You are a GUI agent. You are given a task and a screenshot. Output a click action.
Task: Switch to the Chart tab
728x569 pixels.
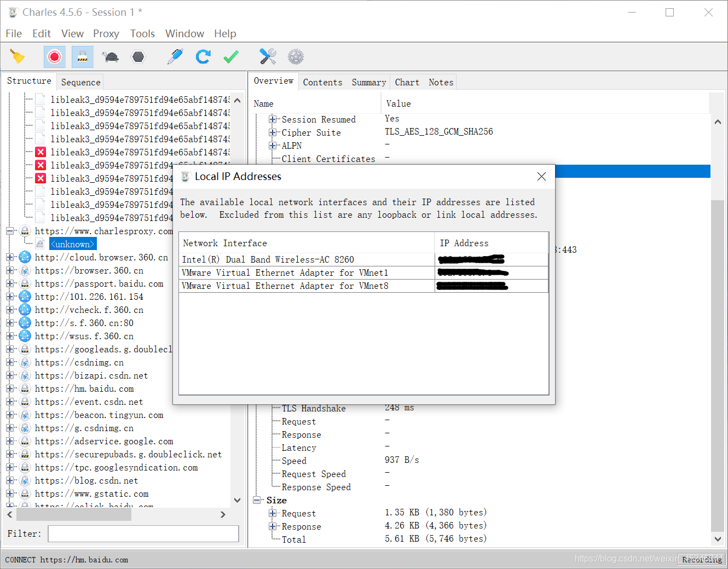click(x=407, y=82)
